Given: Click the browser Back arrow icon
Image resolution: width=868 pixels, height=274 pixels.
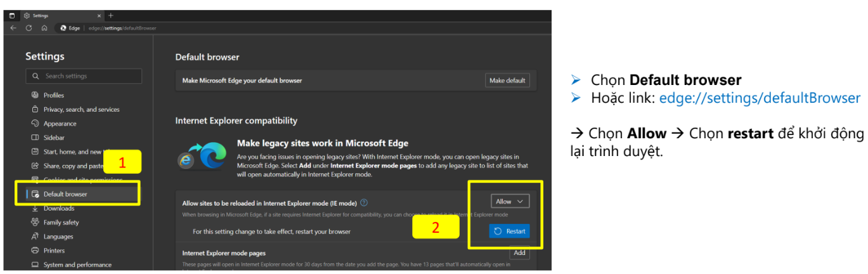Looking at the screenshot, I should (13, 28).
